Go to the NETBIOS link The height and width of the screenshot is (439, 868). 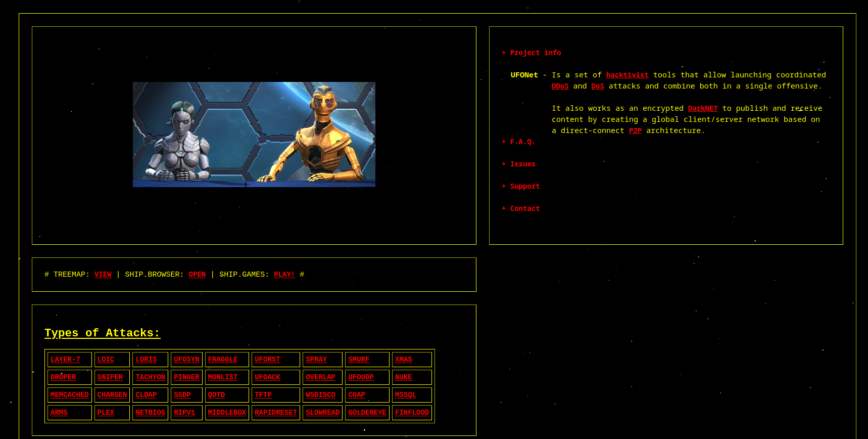point(150,413)
